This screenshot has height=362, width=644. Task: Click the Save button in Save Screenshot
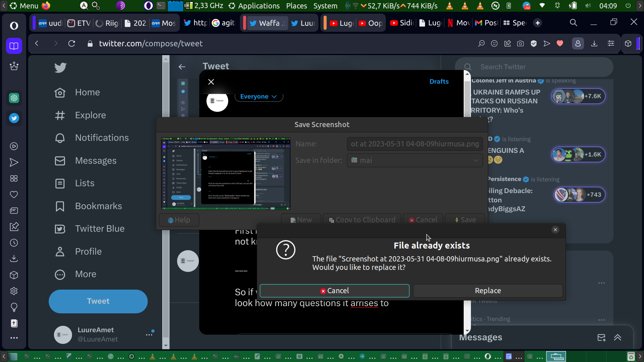coord(465,220)
